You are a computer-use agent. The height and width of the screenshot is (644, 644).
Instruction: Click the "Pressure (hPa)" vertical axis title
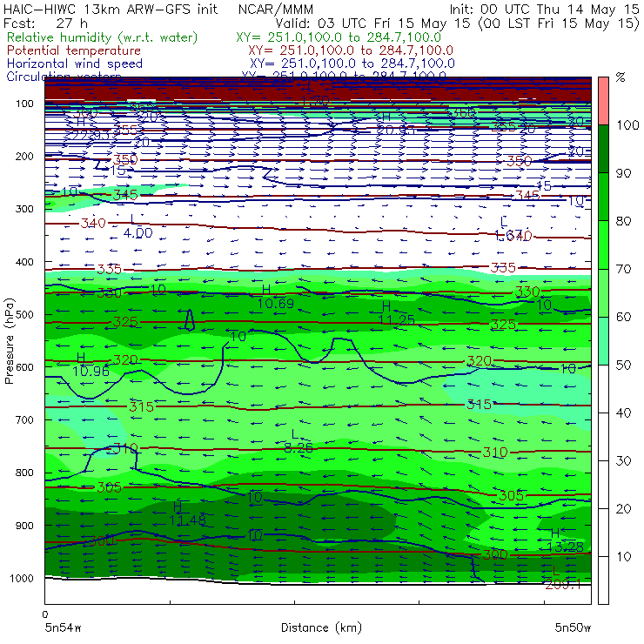point(10,341)
